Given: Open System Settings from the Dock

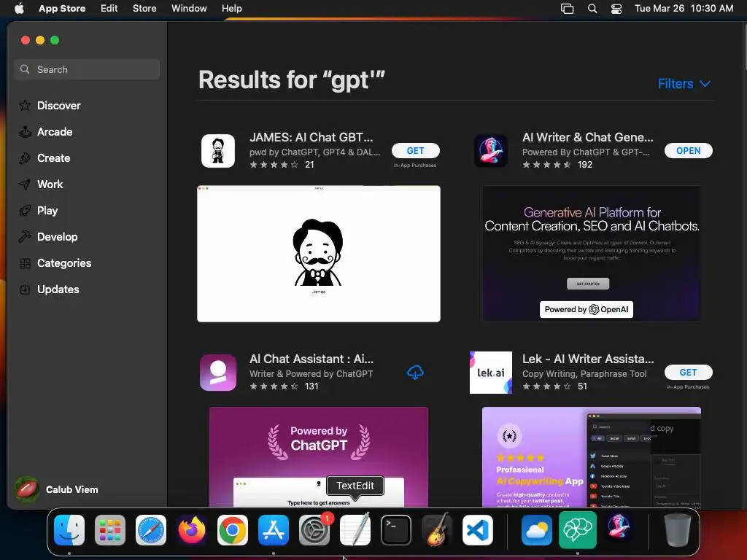Looking at the screenshot, I should pyautogui.click(x=314, y=529).
